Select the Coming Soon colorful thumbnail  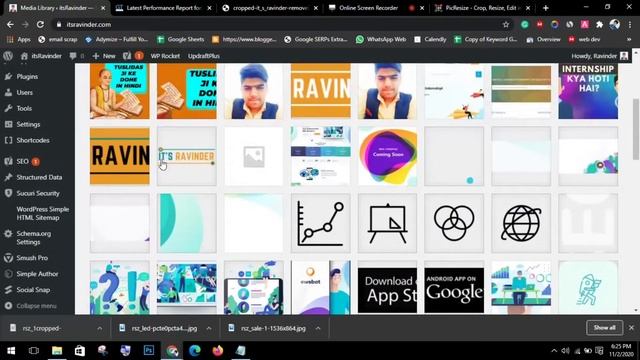coord(387,156)
